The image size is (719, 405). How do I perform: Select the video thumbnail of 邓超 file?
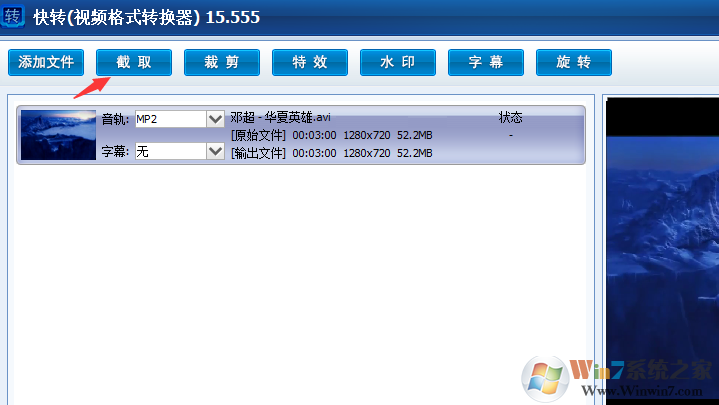point(58,135)
